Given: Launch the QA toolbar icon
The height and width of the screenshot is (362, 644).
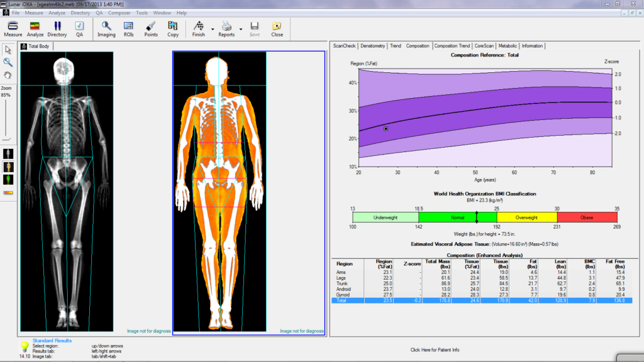Looking at the screenshot, I should (x=79, y=28).
